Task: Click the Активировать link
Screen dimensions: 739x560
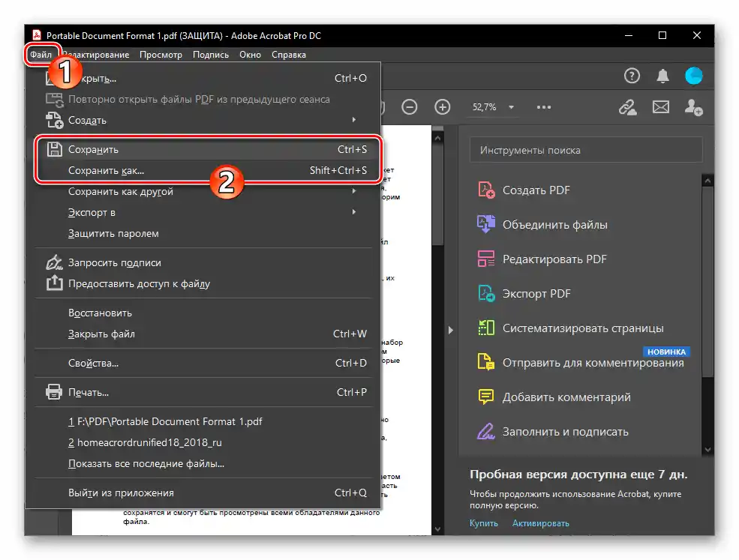Action: tap(541, 523)
